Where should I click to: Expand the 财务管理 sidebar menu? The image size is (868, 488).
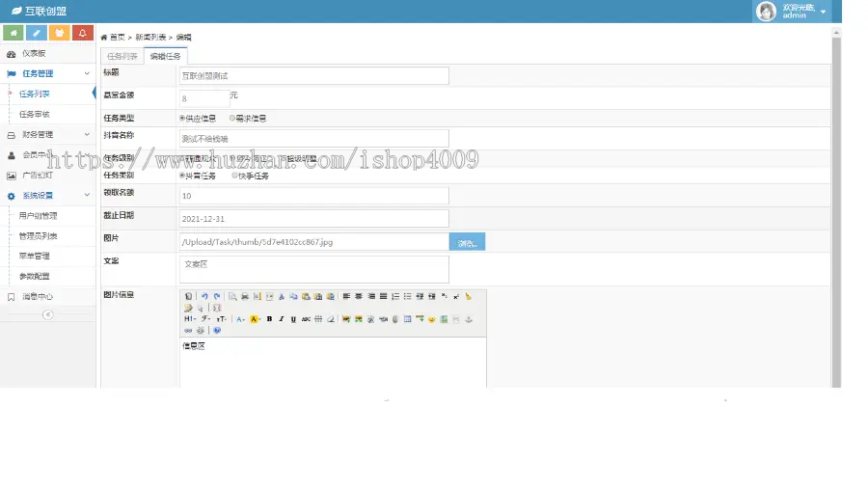click(47, 134)
